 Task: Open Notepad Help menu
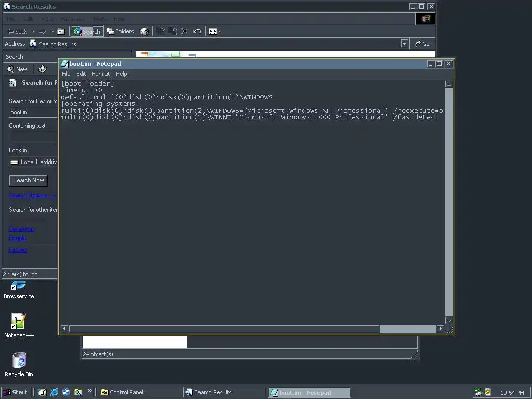click(121, 74)
